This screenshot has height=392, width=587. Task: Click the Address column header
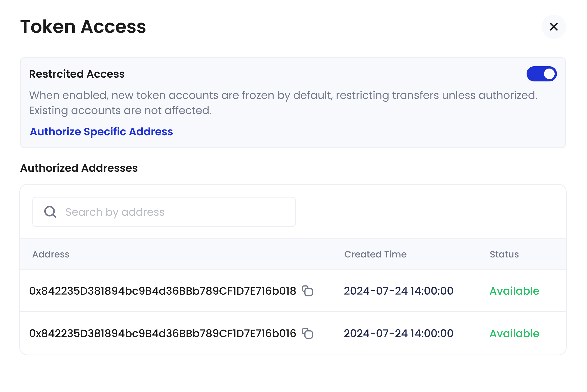click(51, 254)
